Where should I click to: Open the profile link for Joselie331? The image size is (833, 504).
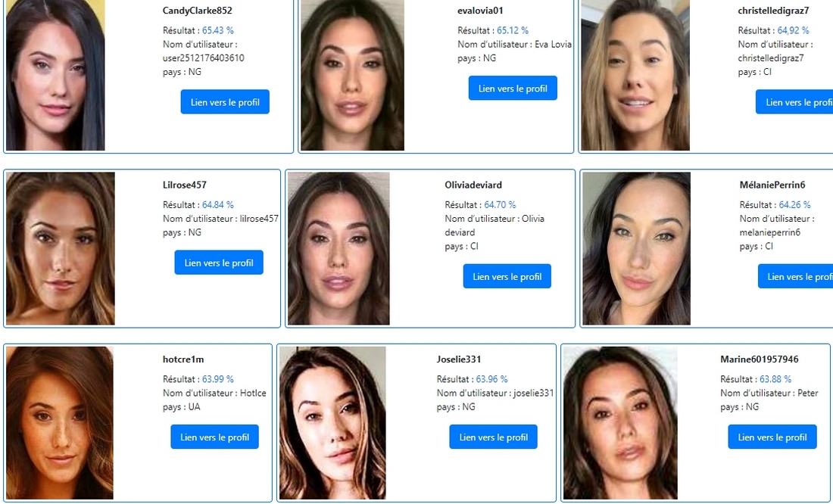(494, 437)
